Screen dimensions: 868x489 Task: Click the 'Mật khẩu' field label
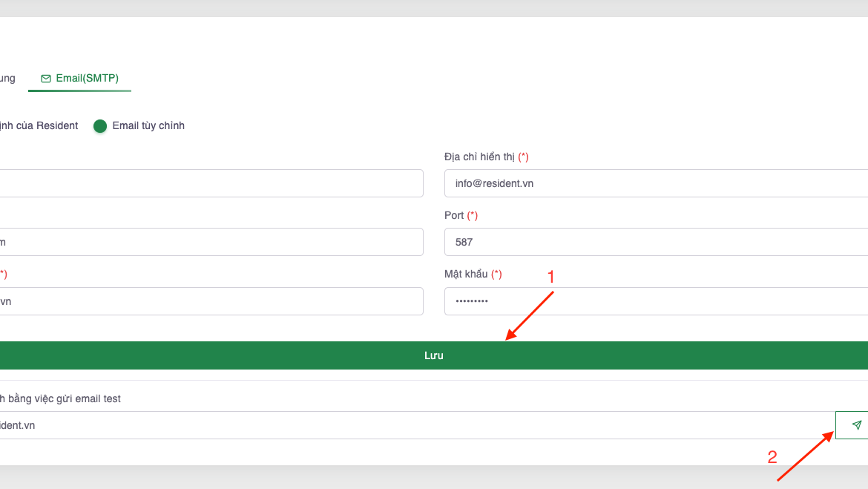click(466, 275)
